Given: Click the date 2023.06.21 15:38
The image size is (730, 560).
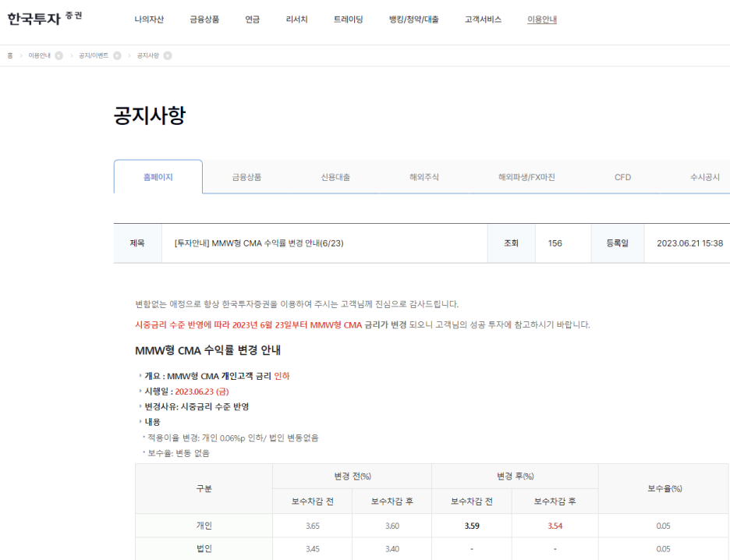Looking at the screenshot, I should pyautogui.click(x=690, y=243).
